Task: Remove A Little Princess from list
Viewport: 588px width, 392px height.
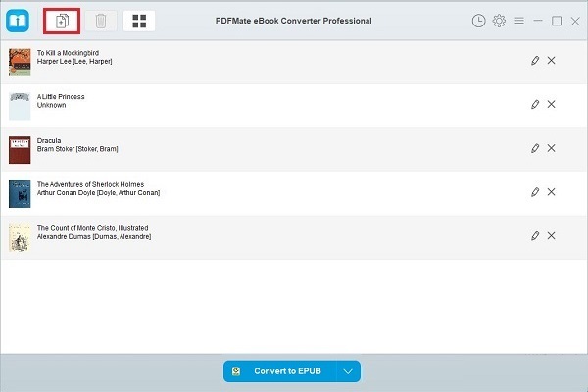Action: point(551,104)
